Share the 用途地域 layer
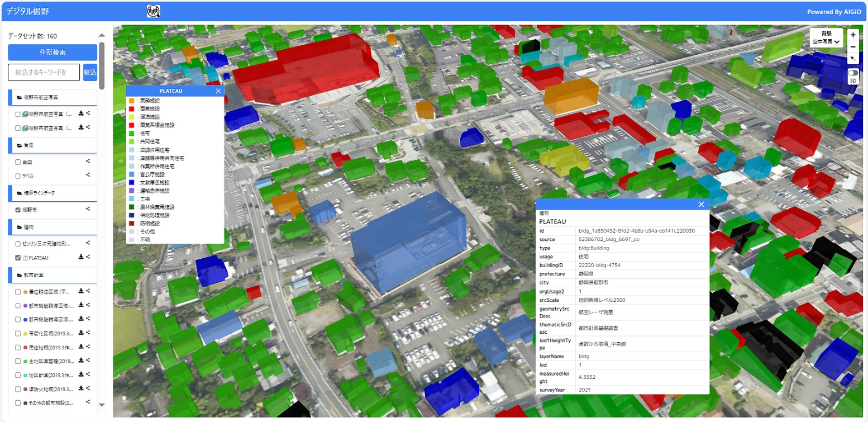The image size is (868, 422). point(88,347)
